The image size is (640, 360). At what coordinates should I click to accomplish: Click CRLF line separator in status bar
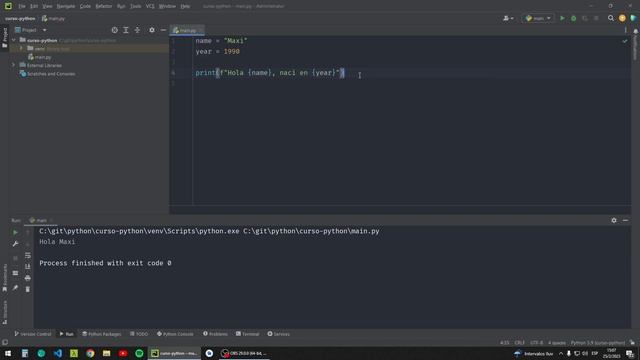(x=519, y=343)
